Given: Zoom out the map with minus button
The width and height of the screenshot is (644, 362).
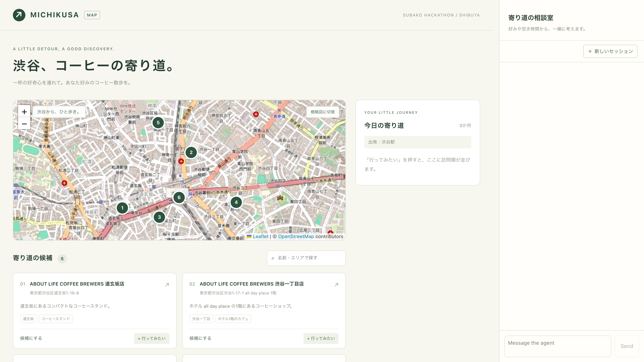Looking at the screenshot, I should (x=24, y=124).
